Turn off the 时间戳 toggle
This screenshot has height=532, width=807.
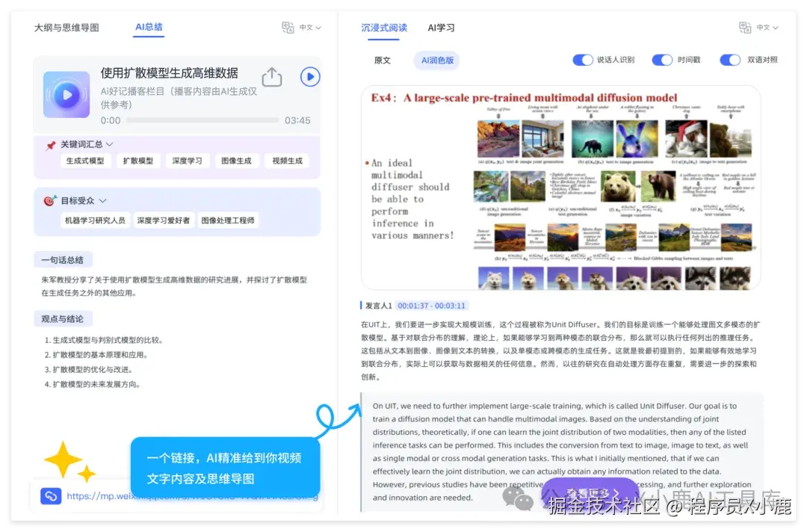[664, 60]
